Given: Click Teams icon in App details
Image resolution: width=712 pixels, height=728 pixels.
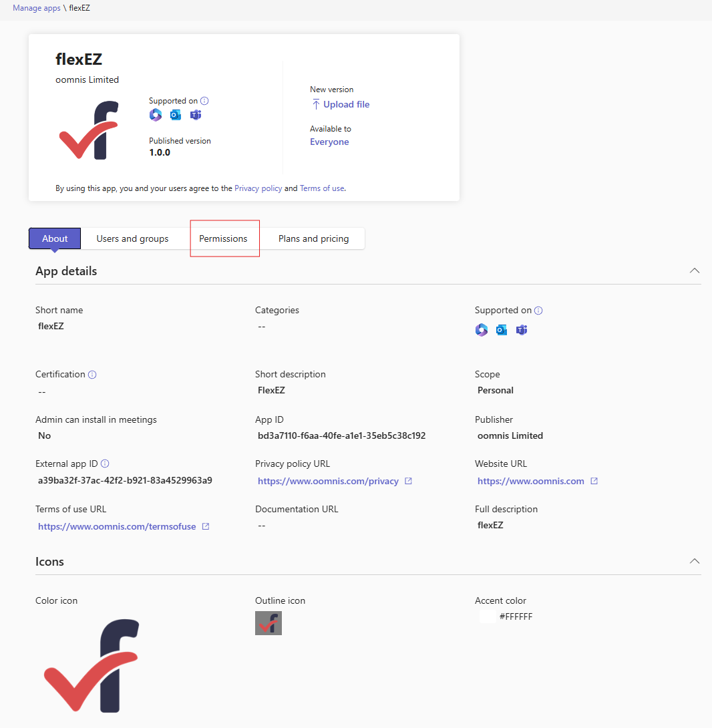Looking at the screenshot, I should [x=522, y=330].
